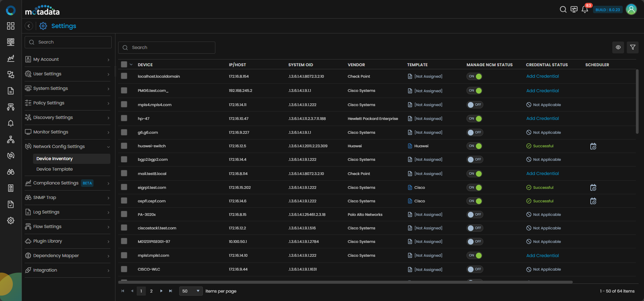
Task: Click the notifications bell icon
Action: (x=585, y=9)
